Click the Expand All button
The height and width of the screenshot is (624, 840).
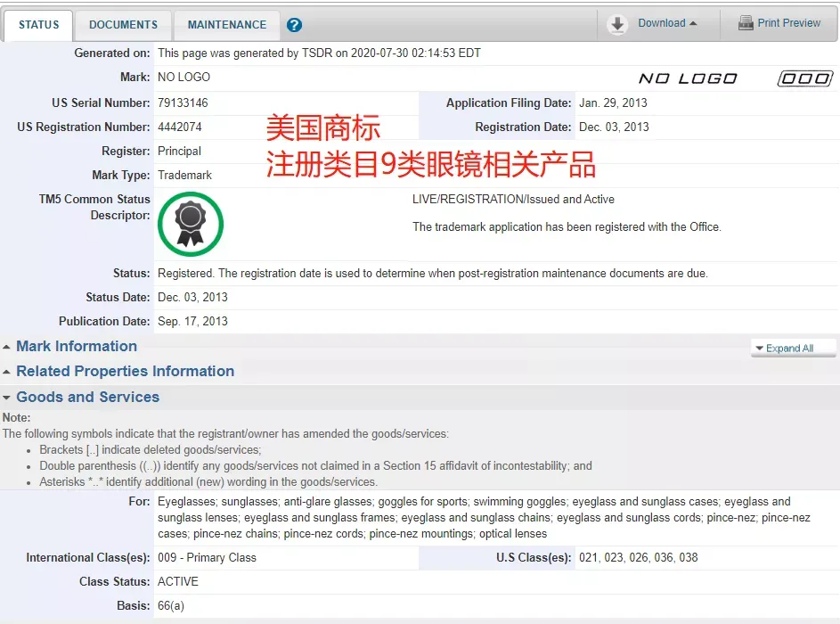[x=793, y=348]
